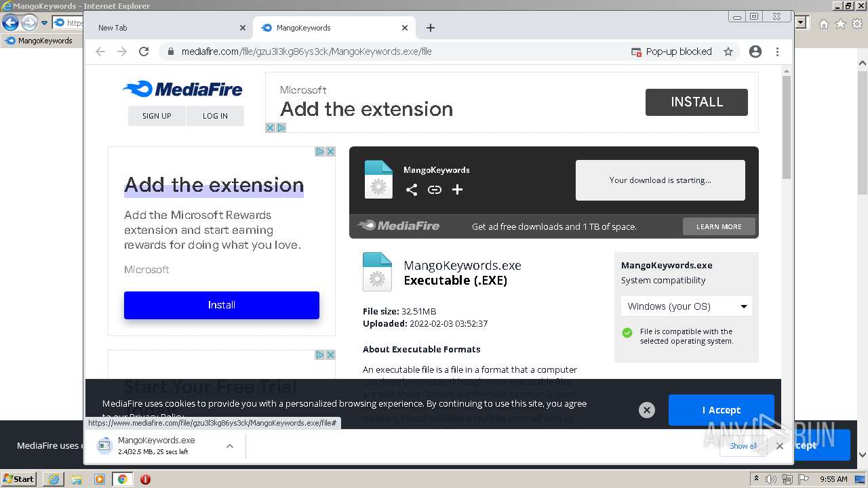Show hidden tray icons arrow
The width and height of the screenshot is (868, 488).
coord(756,479)
